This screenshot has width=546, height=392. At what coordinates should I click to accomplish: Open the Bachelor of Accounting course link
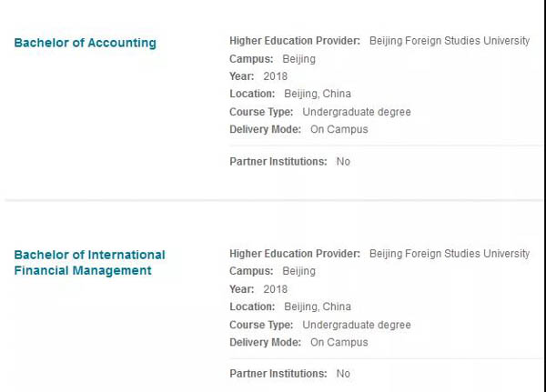pyautogui.click(x=85, y=43)
